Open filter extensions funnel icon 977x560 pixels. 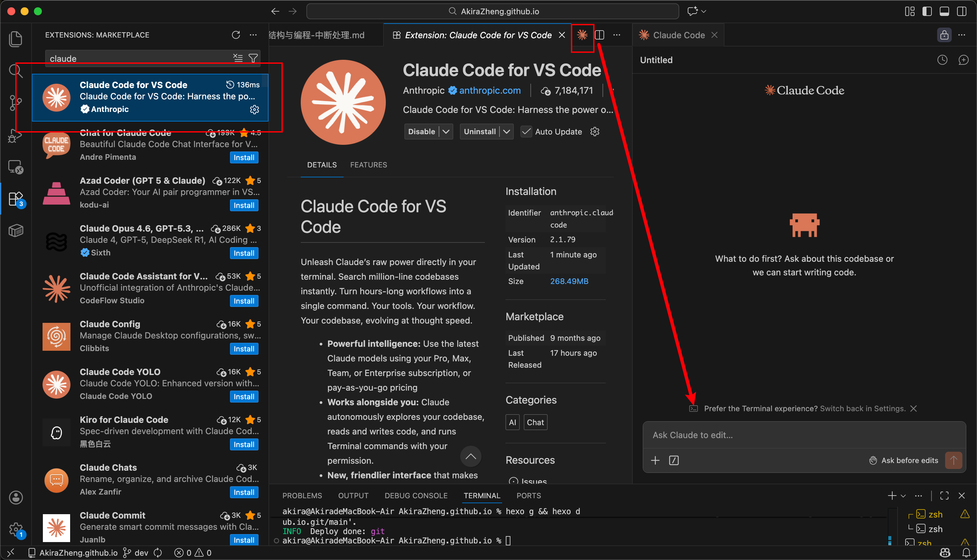(x=253, y=58)
